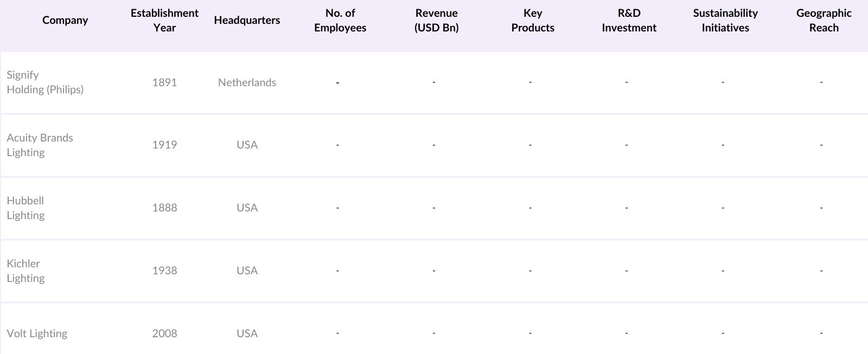Click the Netherlands headquarters cell
The width and height of the screenshot is (868, 354).
point(247,82)
